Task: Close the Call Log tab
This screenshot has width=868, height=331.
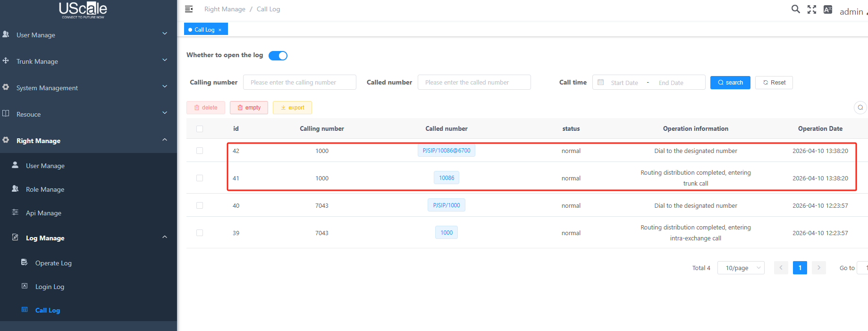Action: [220, 30]
